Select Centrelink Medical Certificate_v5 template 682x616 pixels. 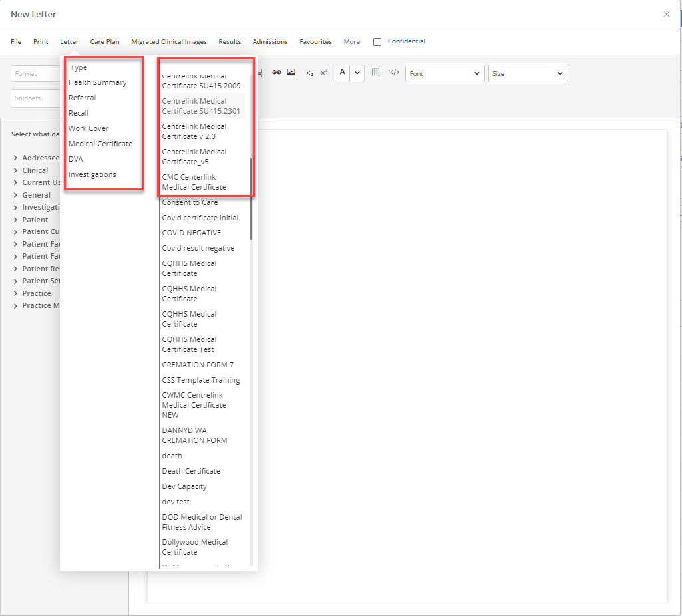[x=194, y=156]
